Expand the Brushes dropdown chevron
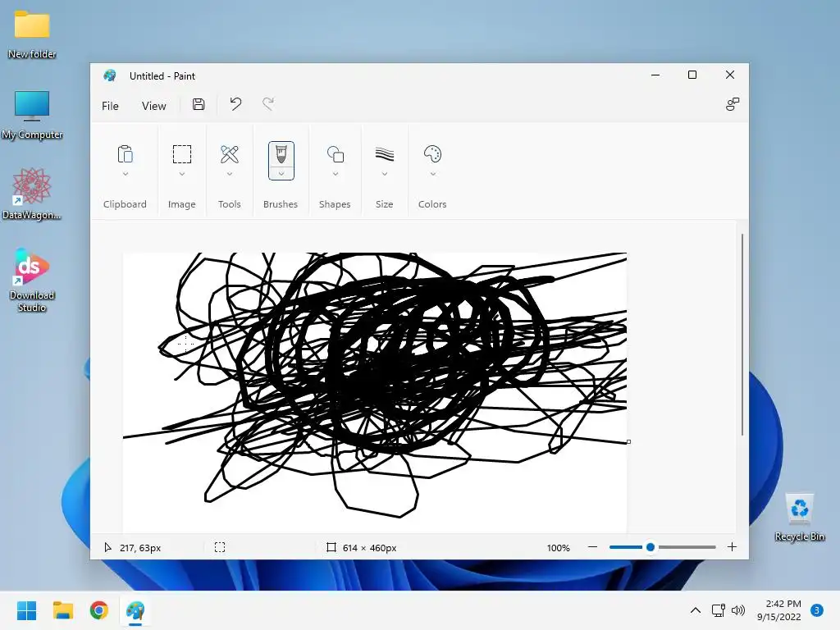This screenshot has height=630, width=840. pos(281,174)
